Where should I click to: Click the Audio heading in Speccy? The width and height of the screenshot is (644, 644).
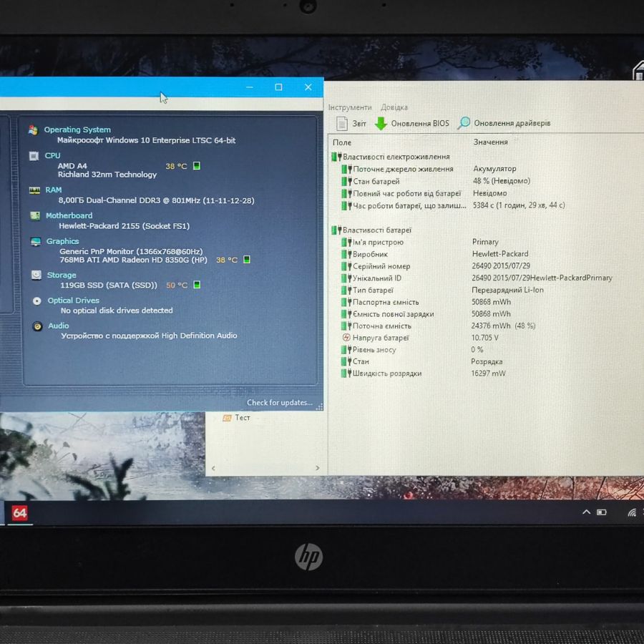pos(59,326)
